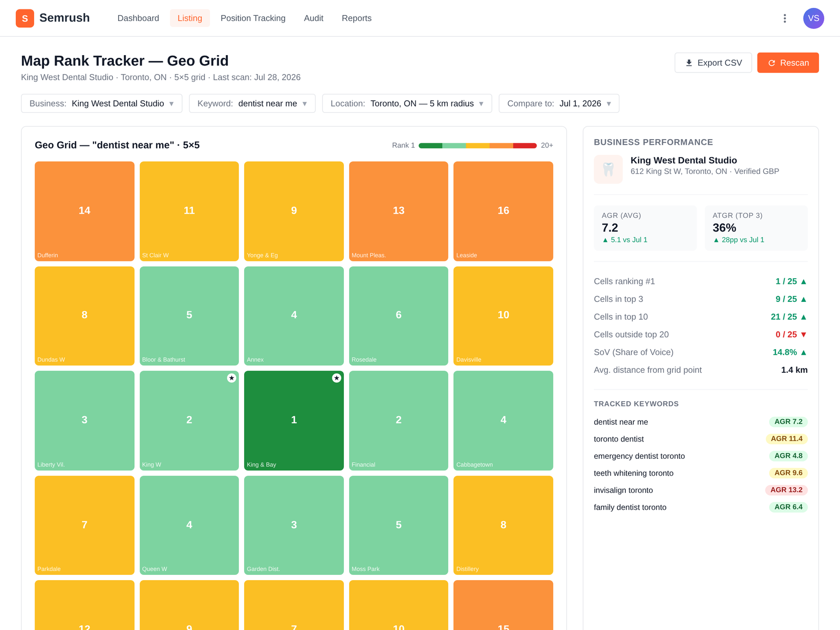Open the Keyword dropdown for dentist near me
The height and width of the screenshot is (630, 840).
[252, 103]
